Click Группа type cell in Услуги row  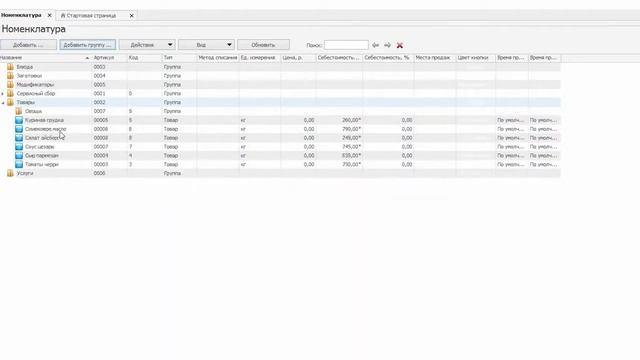tap(172, 173)
